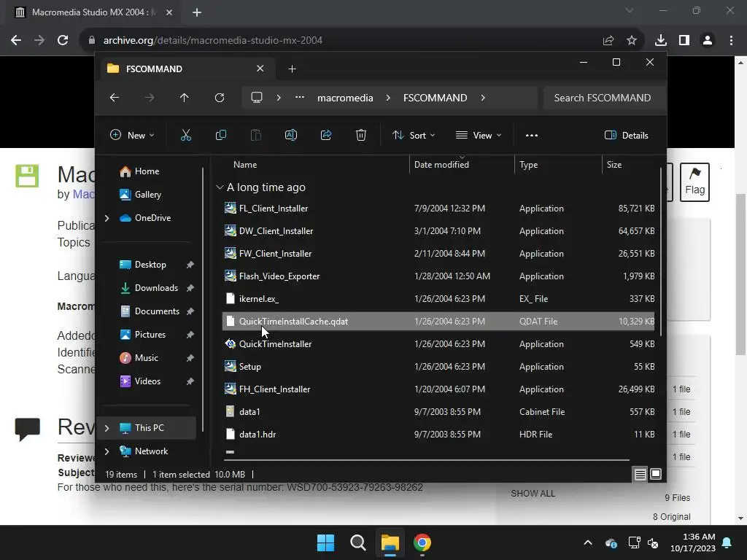Select the QuickTimeInstaller application

coord(438,344)
